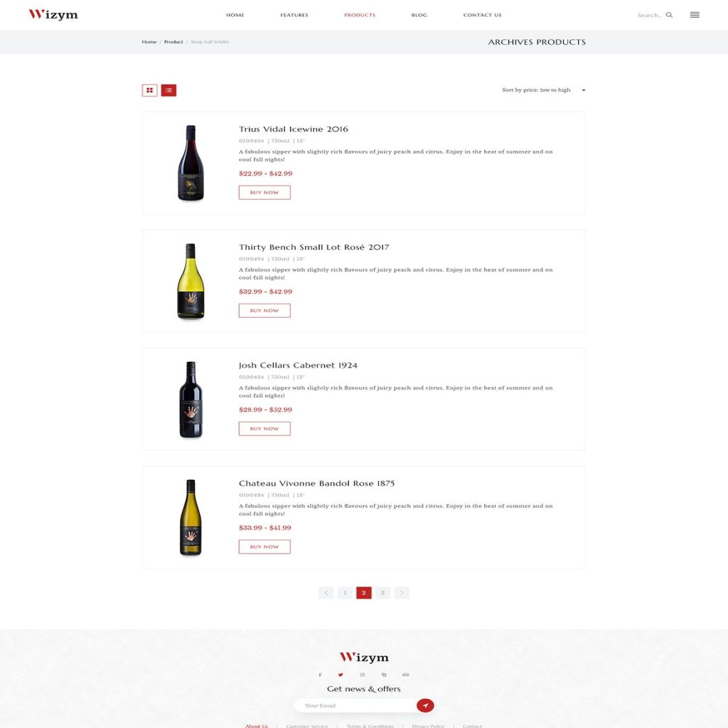Go to the previous page arrow
Viewport: 728px width, 728px height.
point(326,592)
